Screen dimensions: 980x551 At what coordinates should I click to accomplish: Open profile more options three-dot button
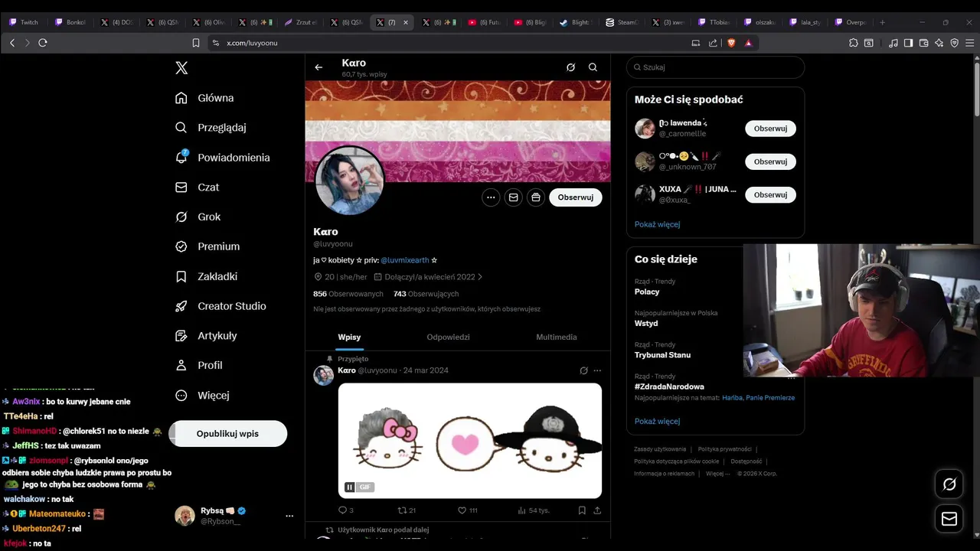(491, 197)
